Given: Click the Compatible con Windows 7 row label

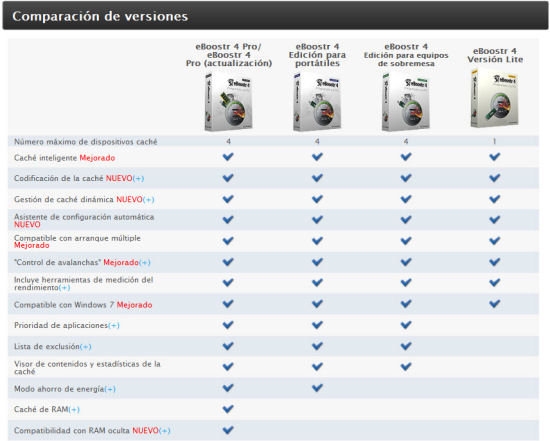Looking at the screenshot, I should click(x=83, y=305).
